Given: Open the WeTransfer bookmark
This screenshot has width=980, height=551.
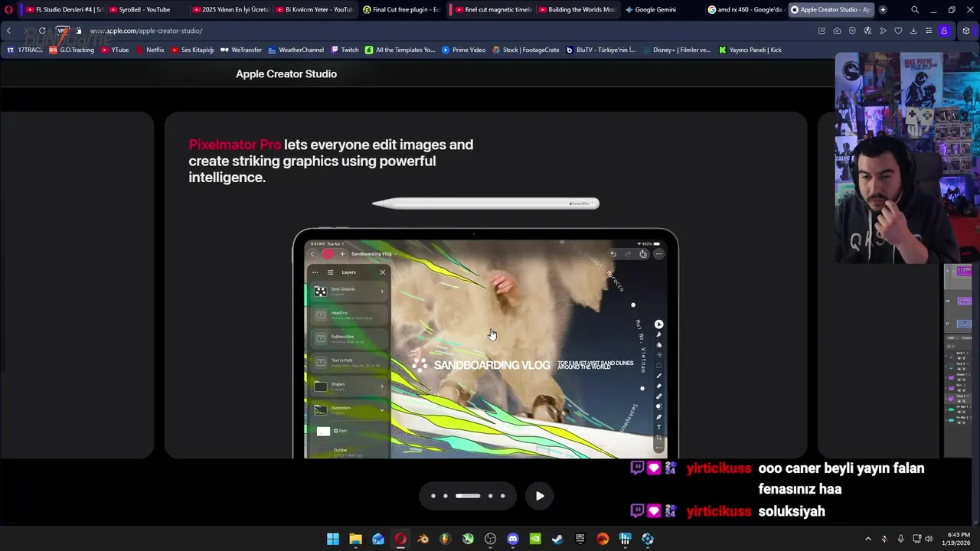Looking at the screenshot, I should [241, 50].
